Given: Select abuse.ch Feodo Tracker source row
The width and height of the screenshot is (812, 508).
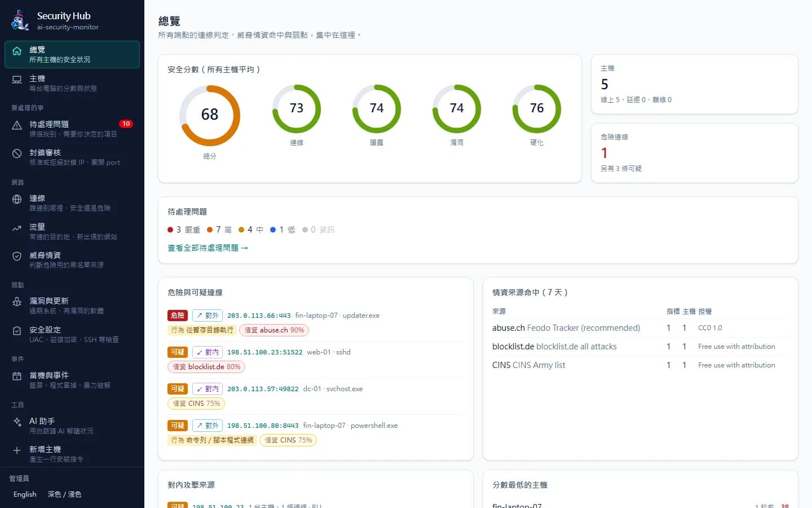Looking at the screenshot, I should (x=640, y=328).
